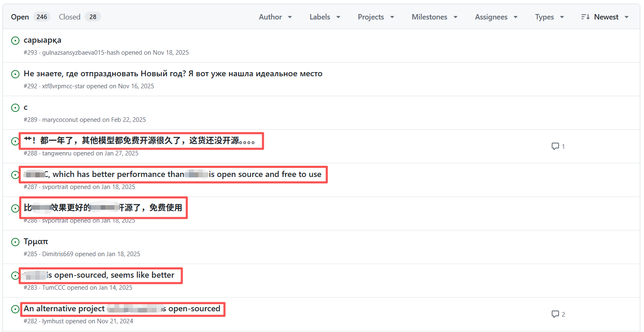Click the open status icon for issue #289

[15, 108]
